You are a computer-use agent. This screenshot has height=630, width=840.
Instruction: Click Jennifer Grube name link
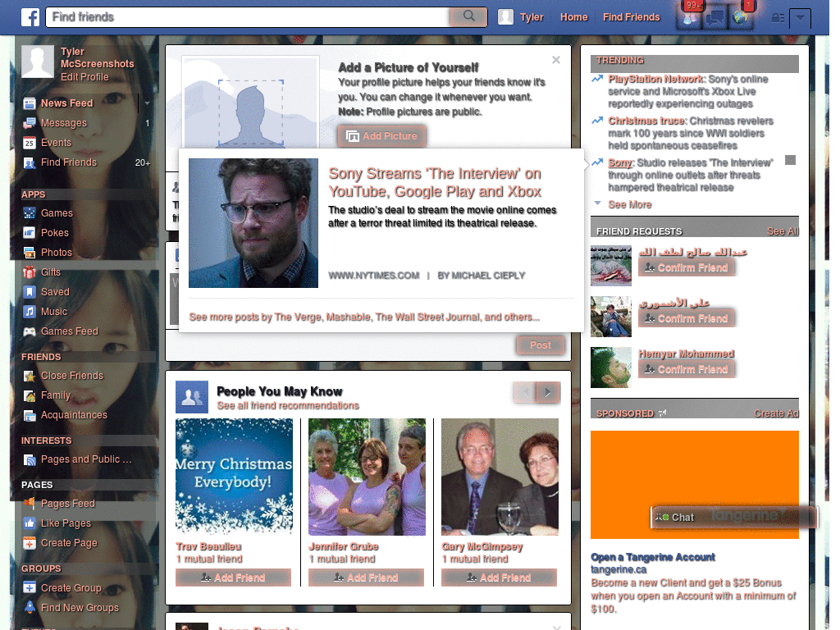pos(344,546)
